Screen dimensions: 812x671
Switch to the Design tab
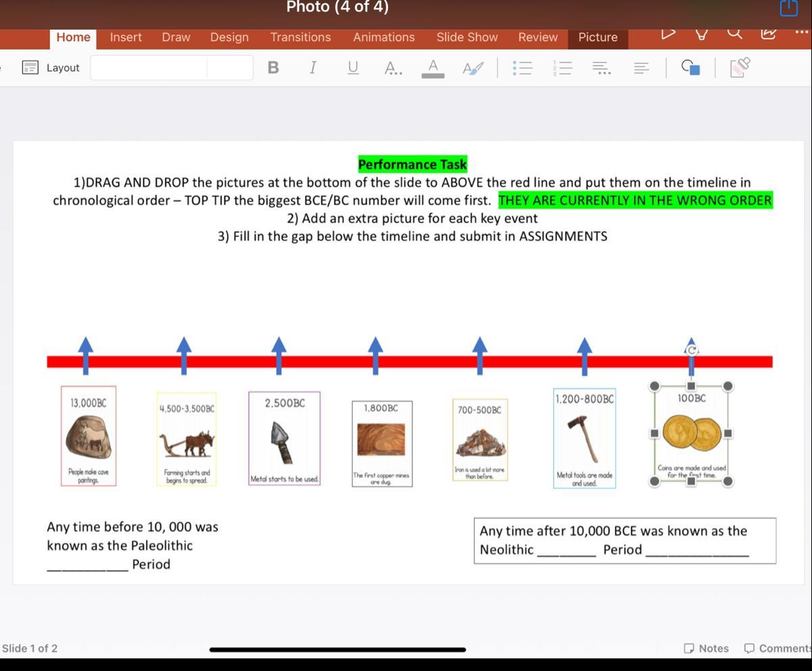pos(229,37)
